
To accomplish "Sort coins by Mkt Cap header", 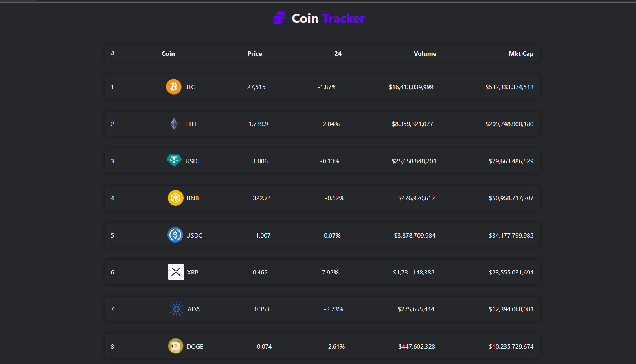I will (x=521, y=53).
